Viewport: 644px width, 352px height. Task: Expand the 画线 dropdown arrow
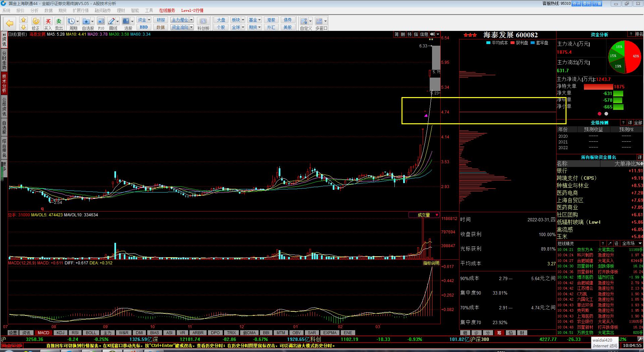click(x=118, y=21)
